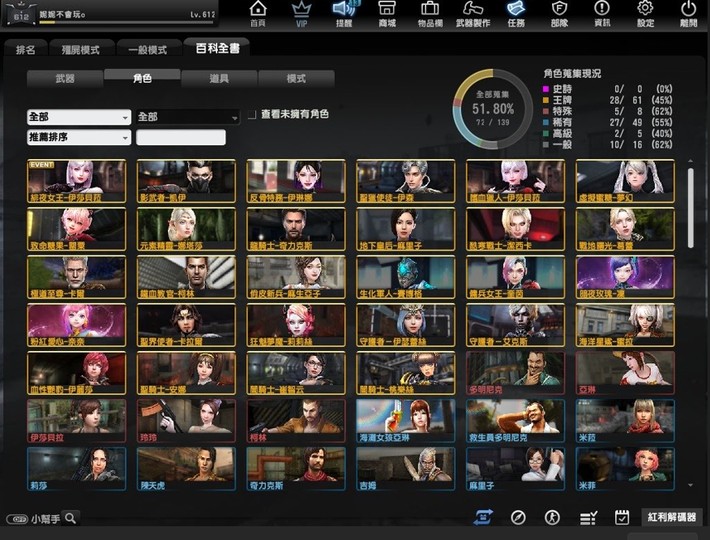Open the 物品欄 inventory briefcase icon
Image resolution: width=710 pixels, height=540 pixels.
coord(430,14)
